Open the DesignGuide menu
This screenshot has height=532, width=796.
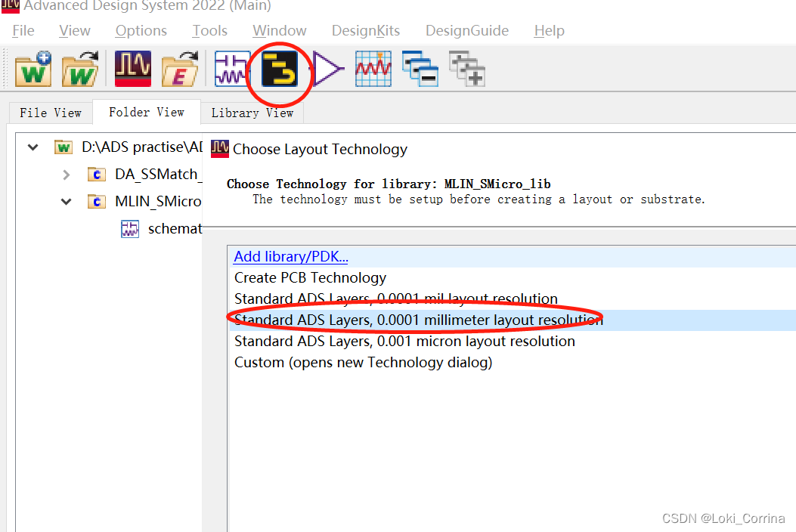click(x=467, y=30)
